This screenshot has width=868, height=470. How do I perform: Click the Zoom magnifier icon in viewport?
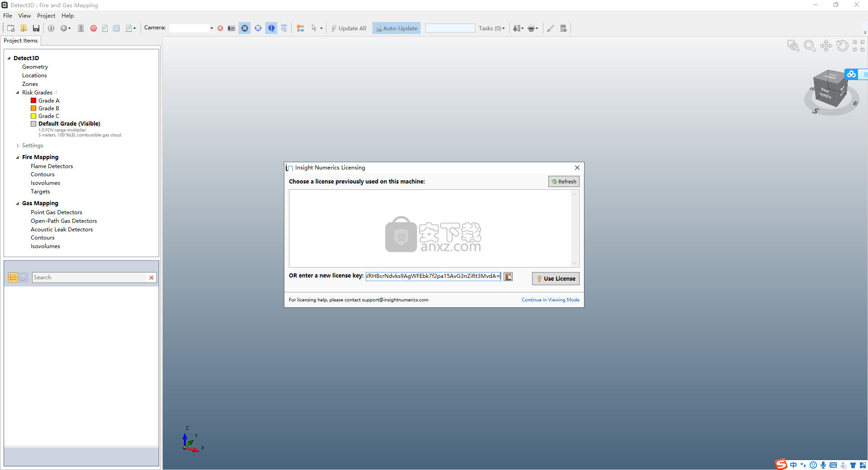(810, 46)
